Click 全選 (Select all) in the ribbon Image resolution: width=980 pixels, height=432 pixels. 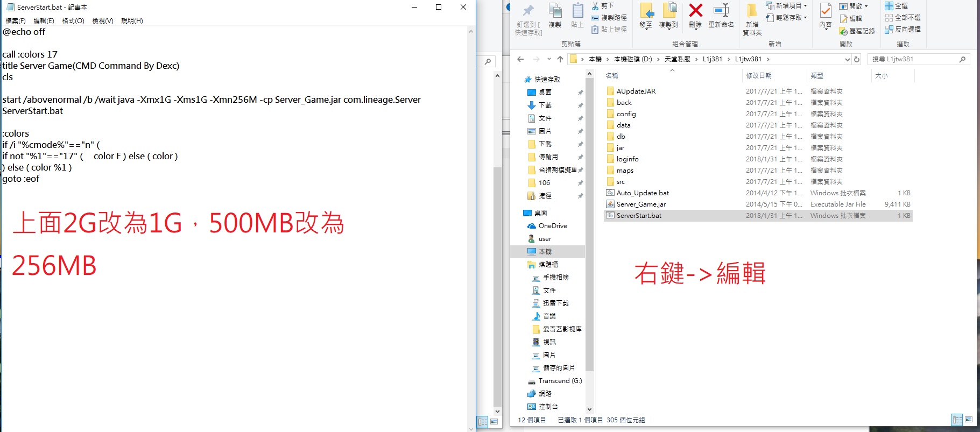pyautogui.click(x=896, y=6)
